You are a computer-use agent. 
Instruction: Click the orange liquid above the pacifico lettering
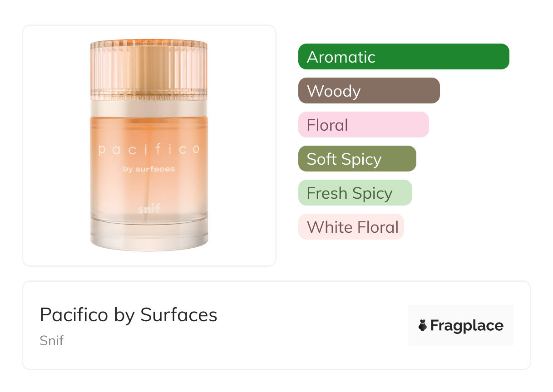click(x=149, y=129)
